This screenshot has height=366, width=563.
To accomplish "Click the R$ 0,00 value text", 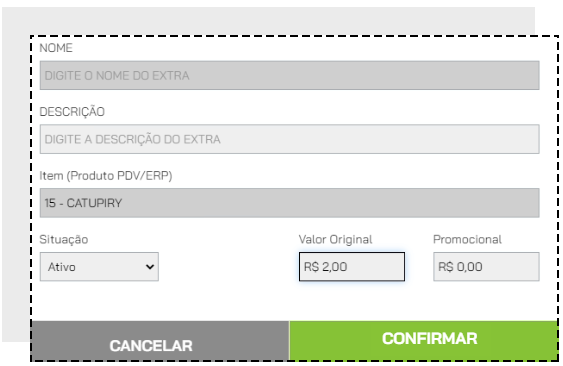I will point(460,267).
